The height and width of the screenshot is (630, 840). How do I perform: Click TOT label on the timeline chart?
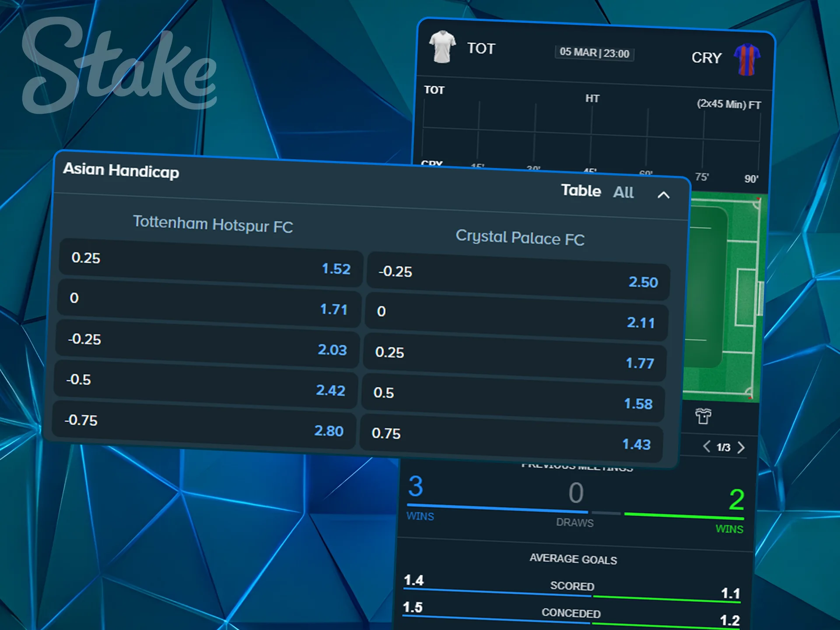tap(434, 90)
